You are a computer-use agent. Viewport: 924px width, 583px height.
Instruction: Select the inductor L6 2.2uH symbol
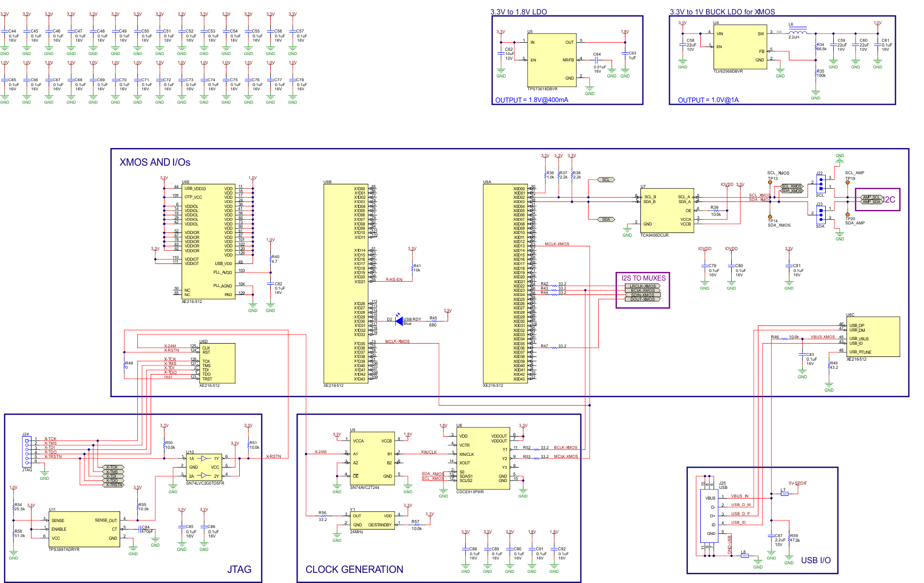797,32
